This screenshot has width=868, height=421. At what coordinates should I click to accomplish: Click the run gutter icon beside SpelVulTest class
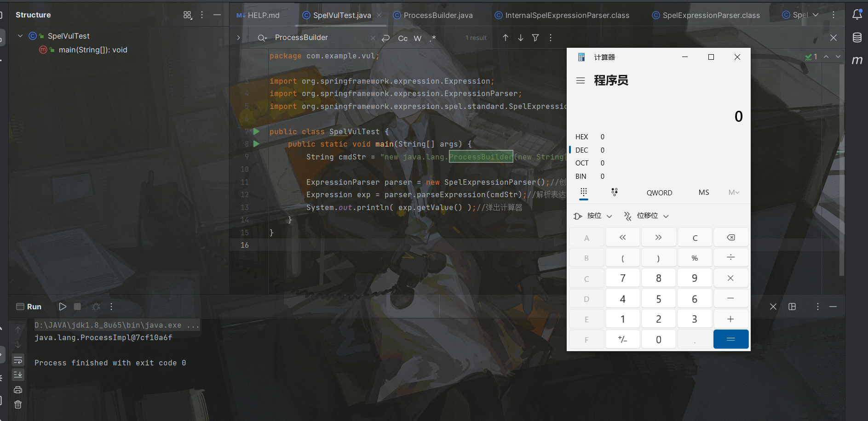(x=256, y=131)
